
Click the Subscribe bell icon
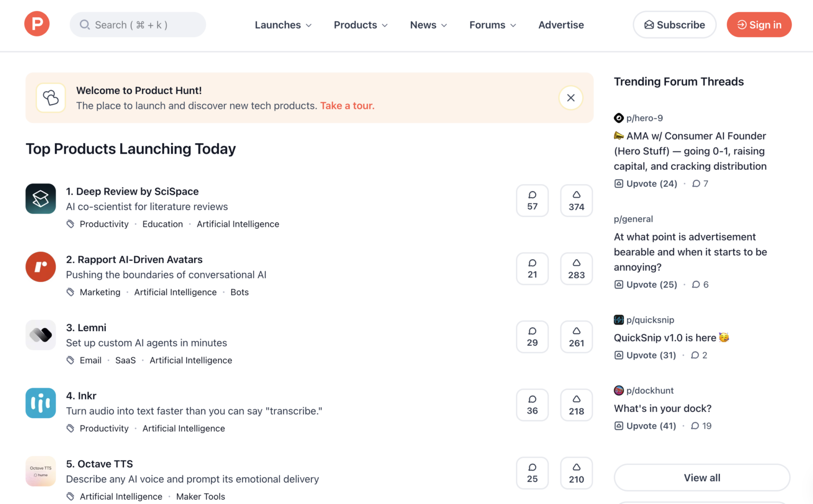(x=649, y=24)
